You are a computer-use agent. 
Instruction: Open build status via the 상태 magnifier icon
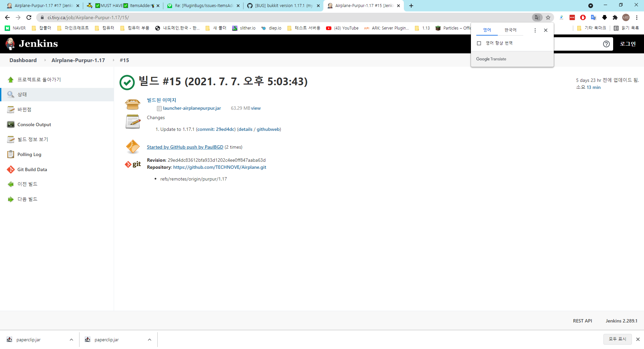10,94
